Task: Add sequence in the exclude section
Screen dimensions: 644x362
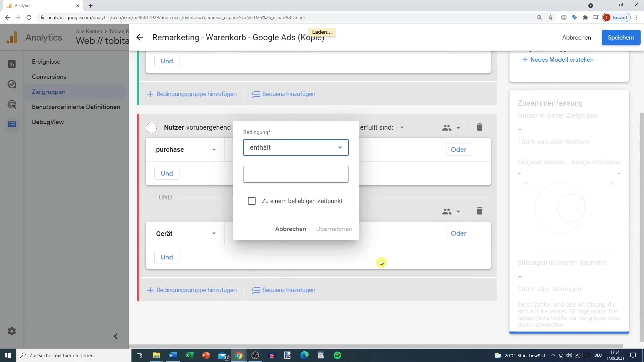Action: 284,290
